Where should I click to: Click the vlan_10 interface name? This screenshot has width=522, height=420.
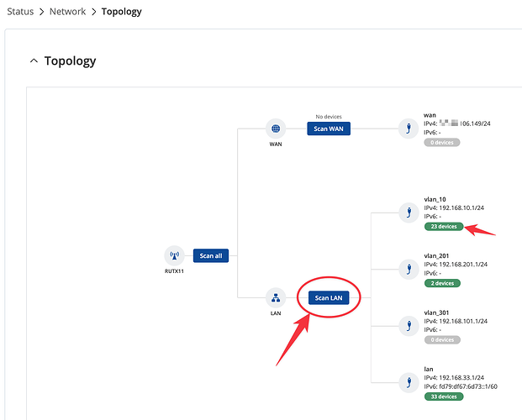[x=435, y=199]
